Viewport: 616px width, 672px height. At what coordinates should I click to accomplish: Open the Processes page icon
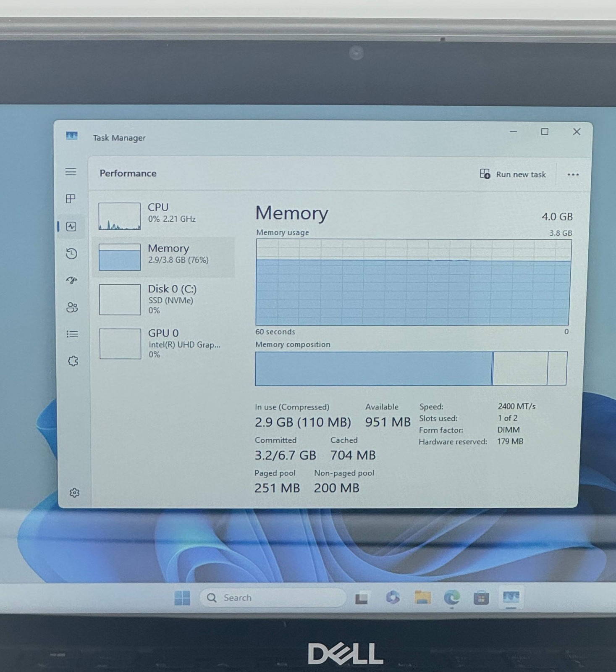coord(71,199)
